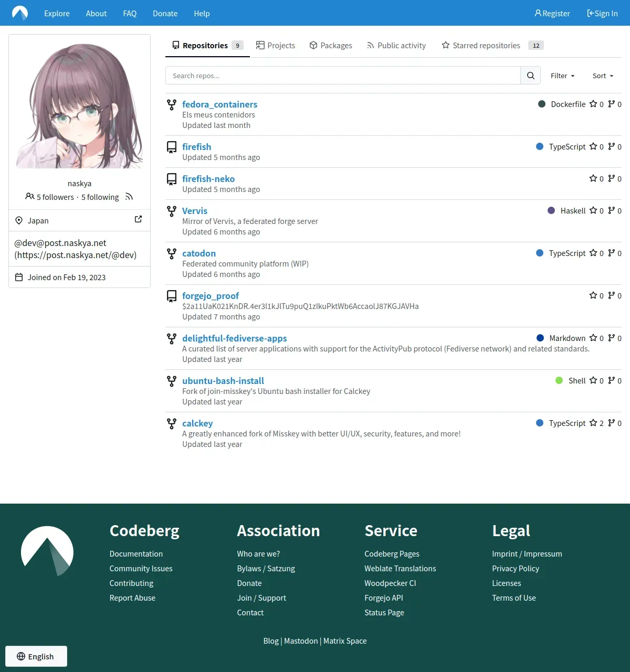Switch to the Projects tab
Viewport: 630px width, 672px height.
tap(276, 46)
